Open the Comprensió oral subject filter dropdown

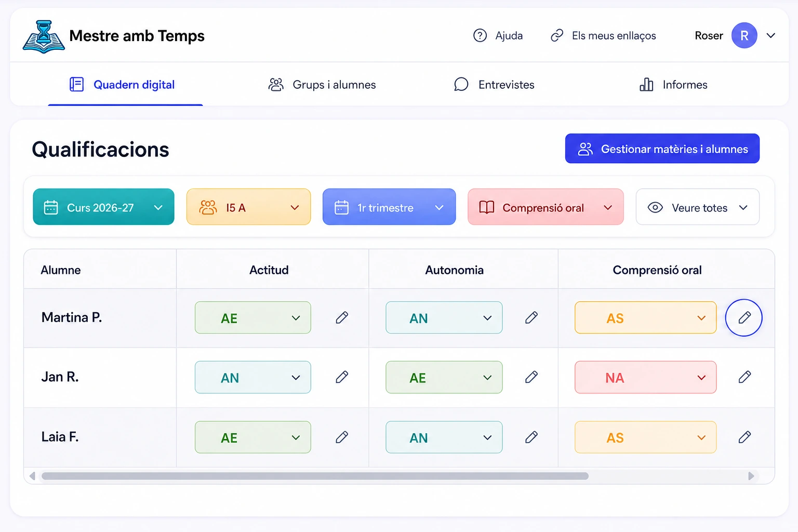coord(546,207)
